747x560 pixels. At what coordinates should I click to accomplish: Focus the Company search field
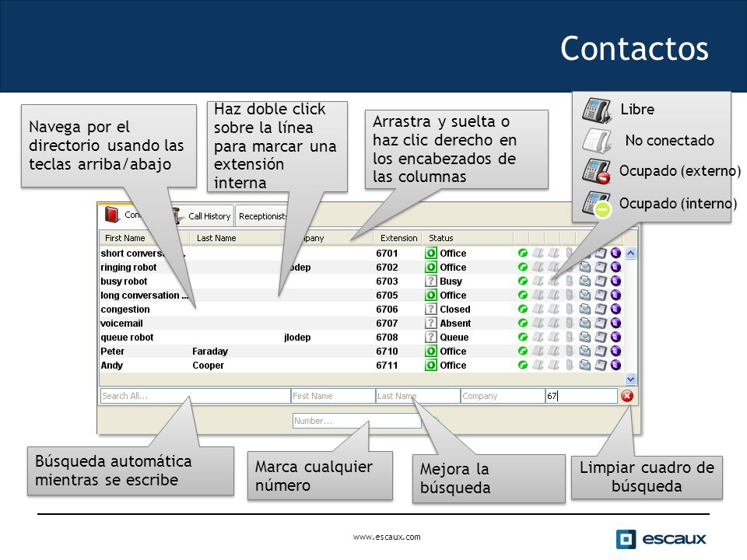(x=503, y=396)
